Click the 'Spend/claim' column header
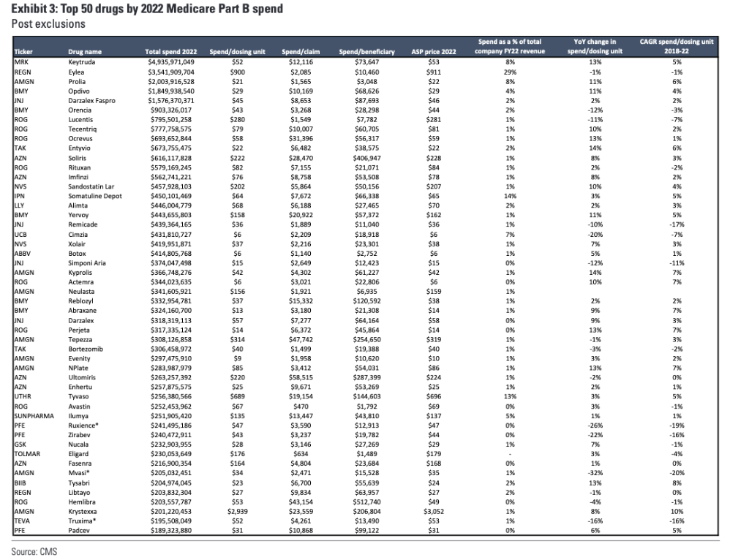 tap(301, 52)
